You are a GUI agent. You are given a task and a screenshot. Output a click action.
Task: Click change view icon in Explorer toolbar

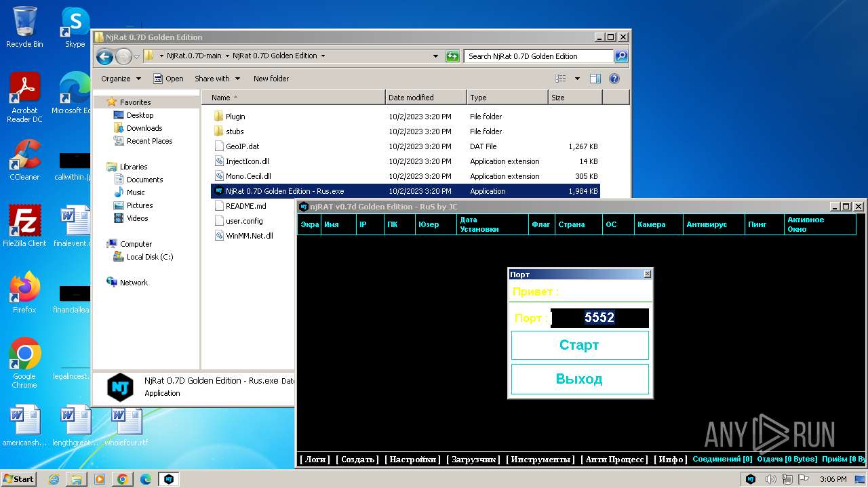(561, 79)
